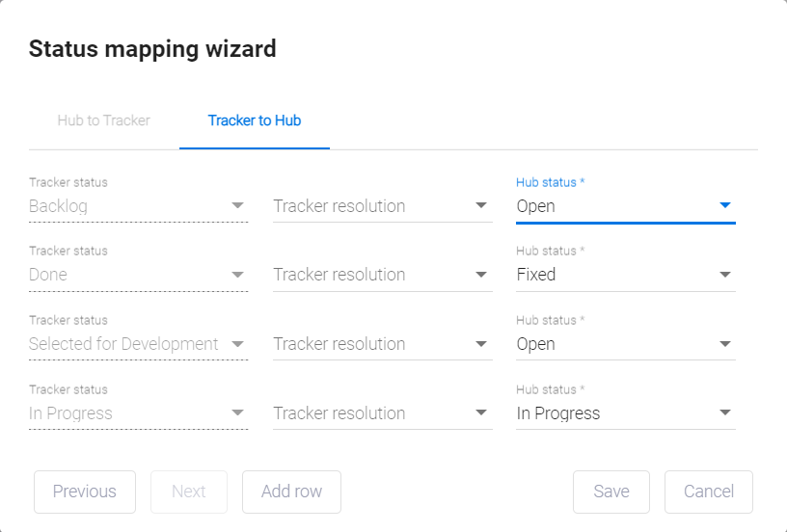Click the In Progress Tracker status field
Screen dimensions: 787x532
[125, 413]
